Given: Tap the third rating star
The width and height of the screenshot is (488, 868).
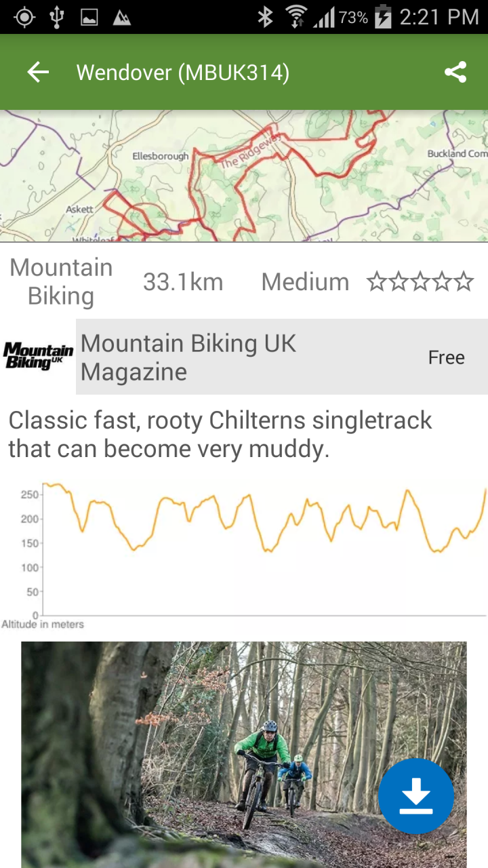Looking at the screenshot, I should (420, 281).
